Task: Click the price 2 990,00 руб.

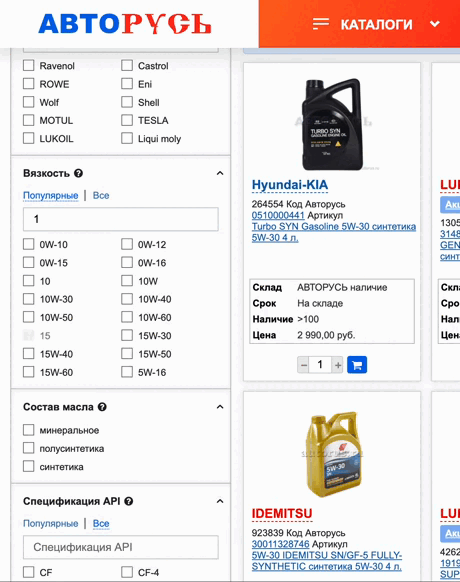Action: (326, 335)
